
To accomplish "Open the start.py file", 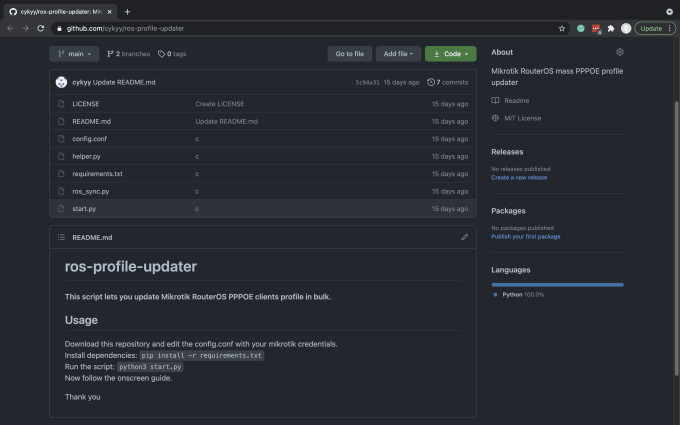I will click(x=84, y=209).
